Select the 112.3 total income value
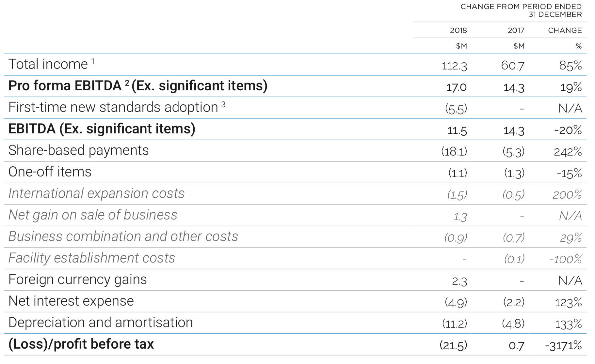Image resolution: width=595 pixels, height=364 pixels. coord(454,66)
